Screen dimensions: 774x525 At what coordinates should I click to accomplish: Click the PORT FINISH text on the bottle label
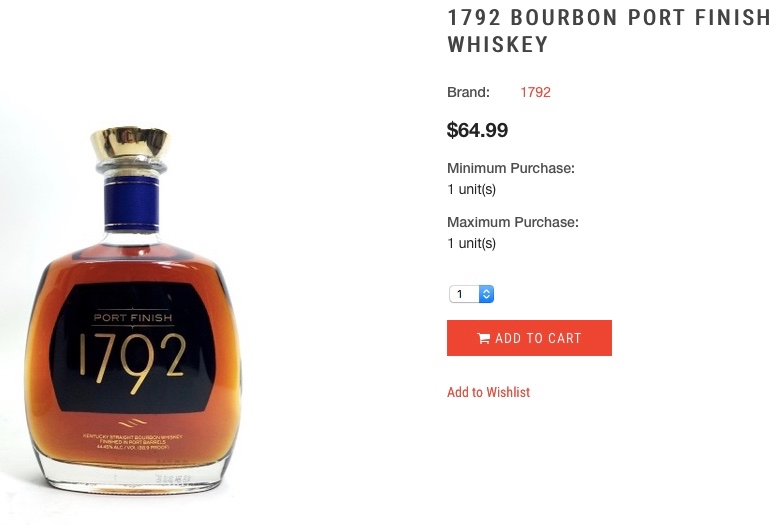[133, 318]
